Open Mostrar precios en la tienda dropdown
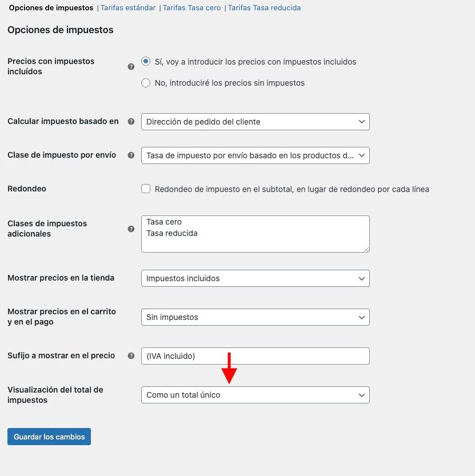The height and width of the screenshot is (476, 475). pyautogui.click(x=256, y=278)
